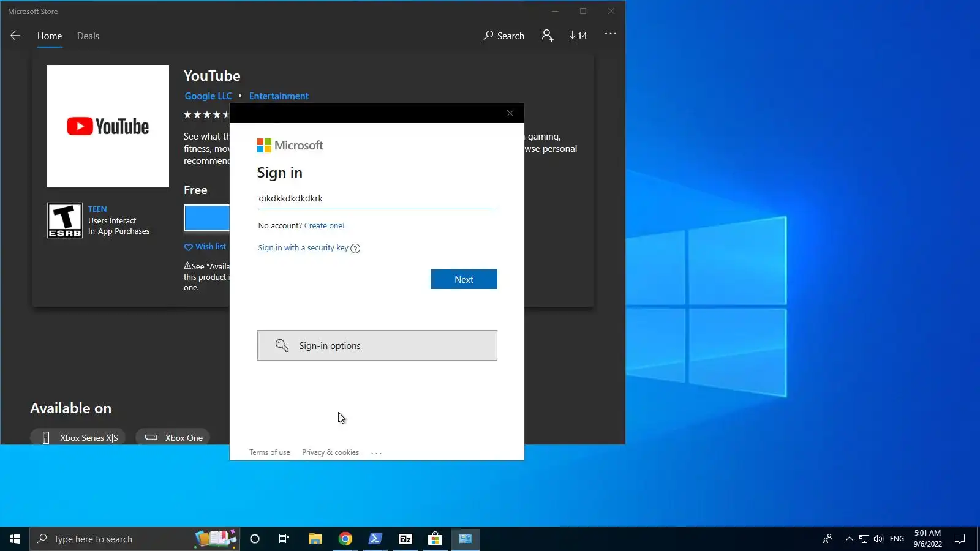Open Cortana from the taskbar
Viewport: 980px width, 551px height.
point(255,539)
